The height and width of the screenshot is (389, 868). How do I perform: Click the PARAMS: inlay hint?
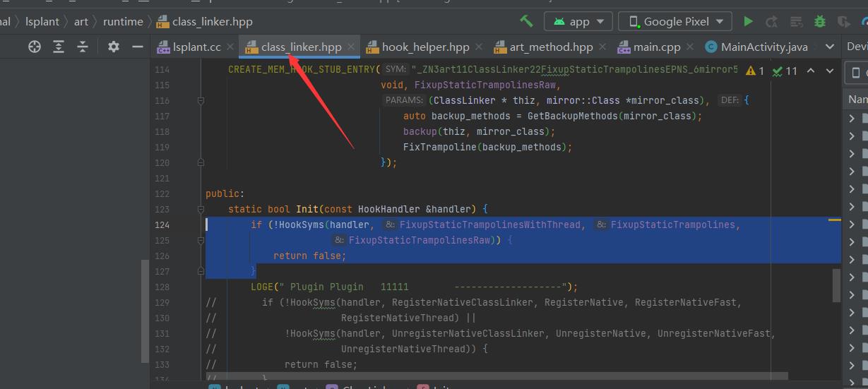[403, 101]
